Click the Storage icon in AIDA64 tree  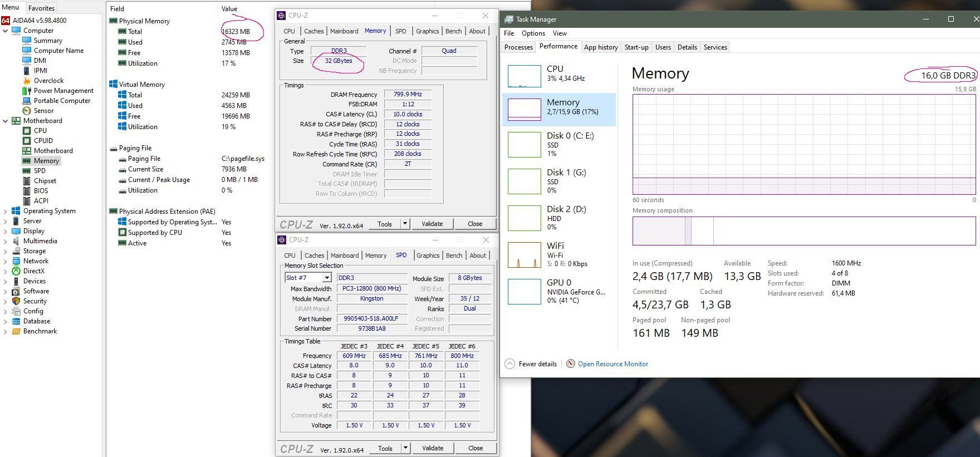coord(16,251)
